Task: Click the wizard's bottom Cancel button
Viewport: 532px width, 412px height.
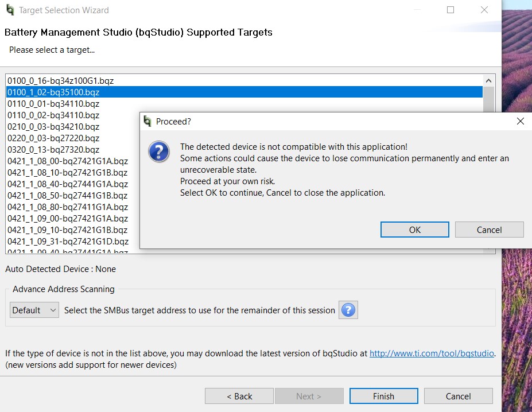Action: 458,396
